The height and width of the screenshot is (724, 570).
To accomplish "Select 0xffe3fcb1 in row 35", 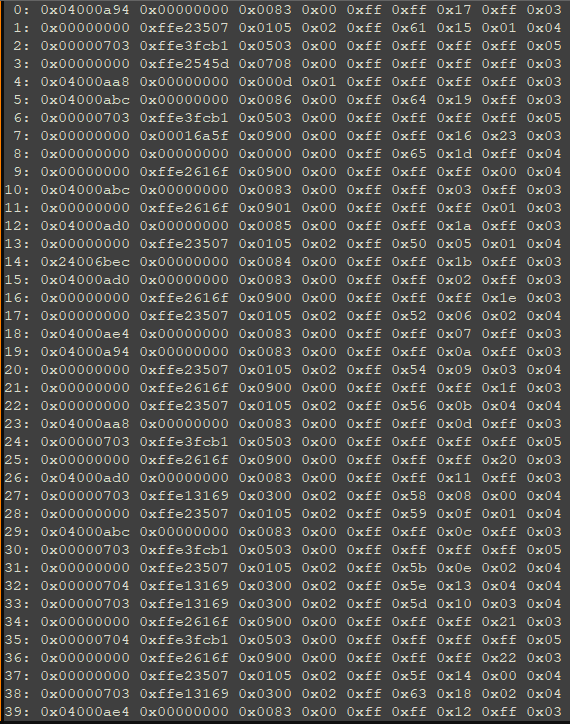I will [x=184, y=640].
